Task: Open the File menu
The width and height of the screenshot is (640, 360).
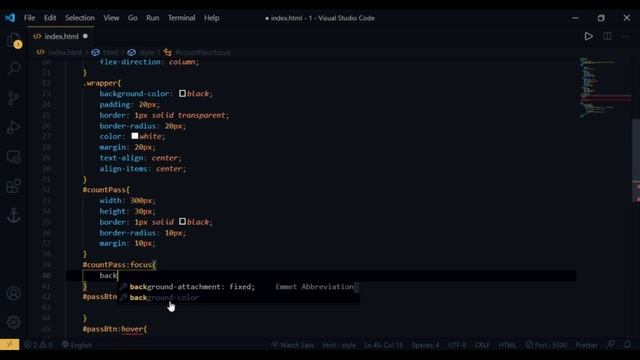Action: pyautogui.click(x=29, y=18)
